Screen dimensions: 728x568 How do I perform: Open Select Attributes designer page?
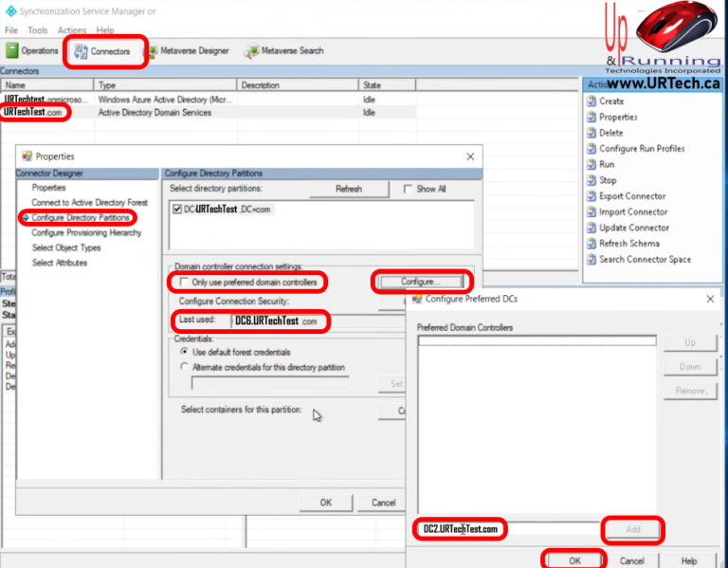(59, 263)
